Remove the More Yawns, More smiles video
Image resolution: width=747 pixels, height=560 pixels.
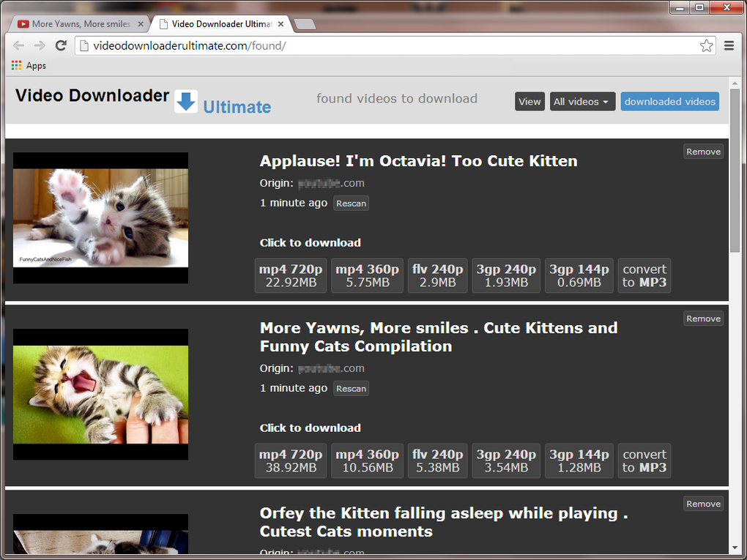click(x=703, y=318)
